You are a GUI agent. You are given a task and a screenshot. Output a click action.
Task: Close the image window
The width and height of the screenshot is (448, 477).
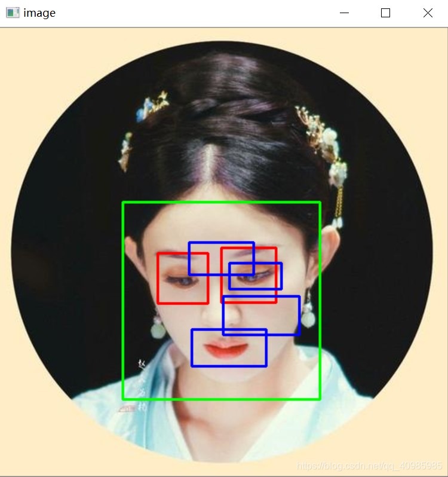click(x=428, y=13)
